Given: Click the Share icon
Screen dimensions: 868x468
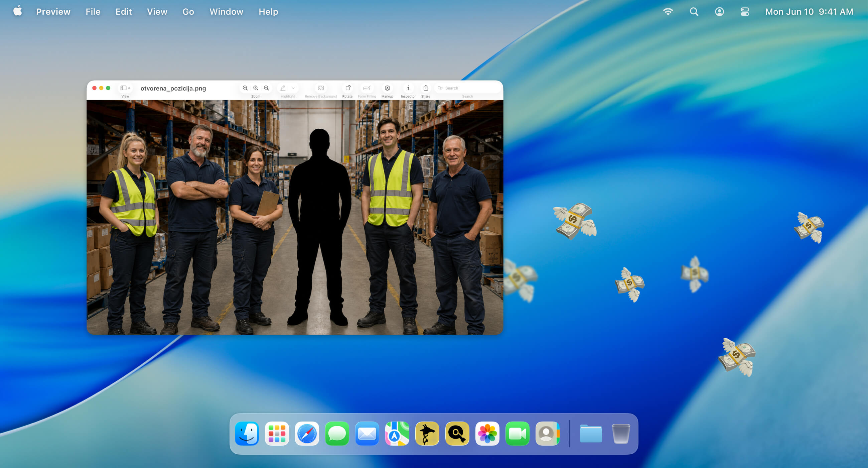Looking at the screenshot, I should [x=426, y=88].
